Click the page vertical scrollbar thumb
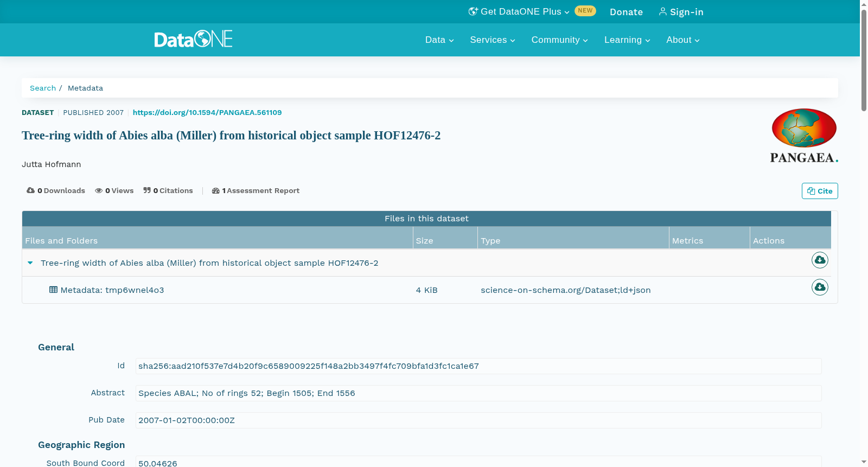 (x=864, y=60)
